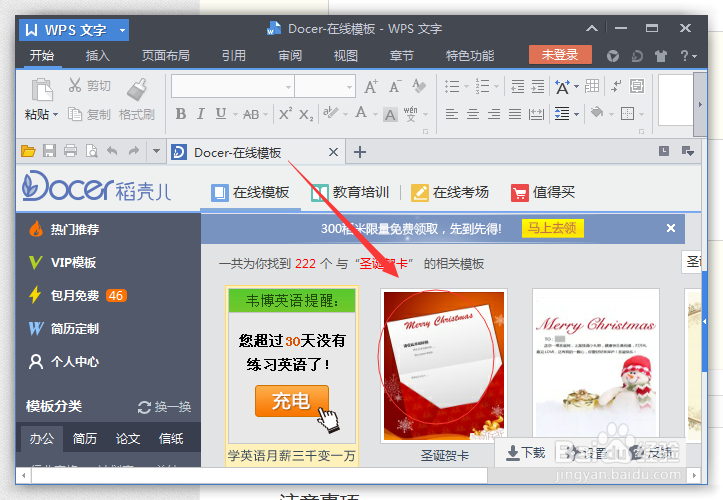Open 值得买 shopping link
The height and width of the screenshot is (500, 723).
click(x=543, y=192)
